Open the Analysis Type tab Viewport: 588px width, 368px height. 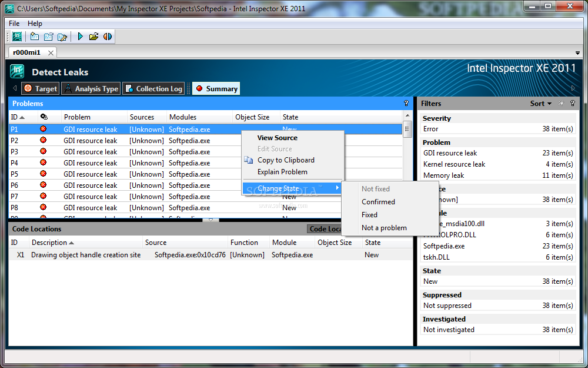point(91,89)
